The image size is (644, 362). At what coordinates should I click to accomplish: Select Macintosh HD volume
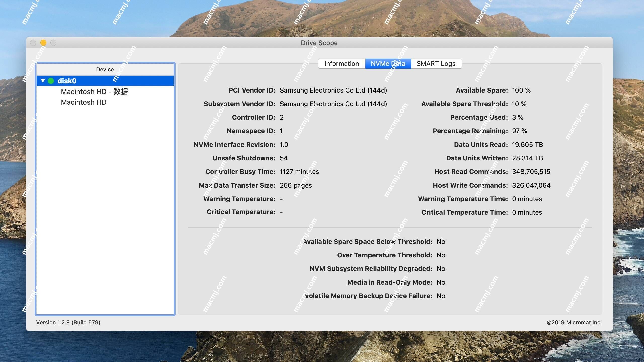[84, 102]
